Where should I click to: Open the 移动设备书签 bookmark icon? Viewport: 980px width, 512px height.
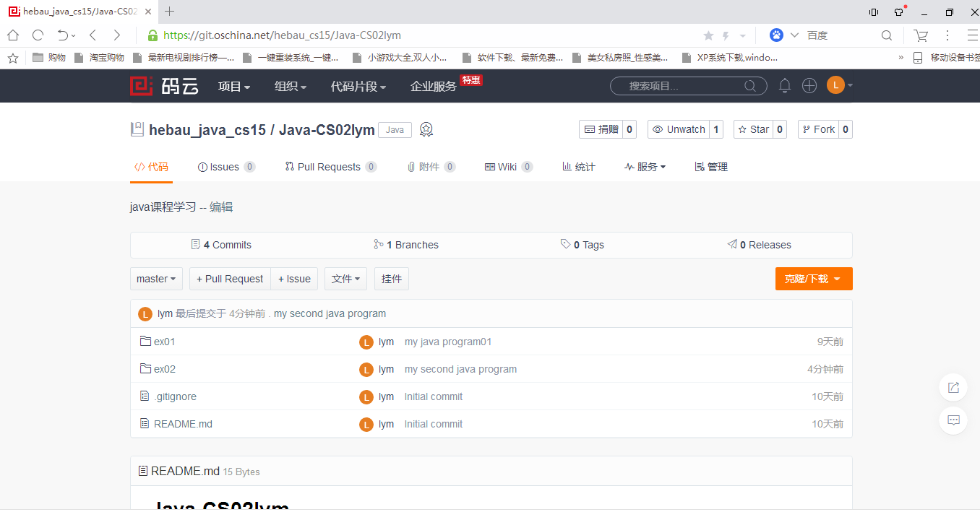point(918,58)
